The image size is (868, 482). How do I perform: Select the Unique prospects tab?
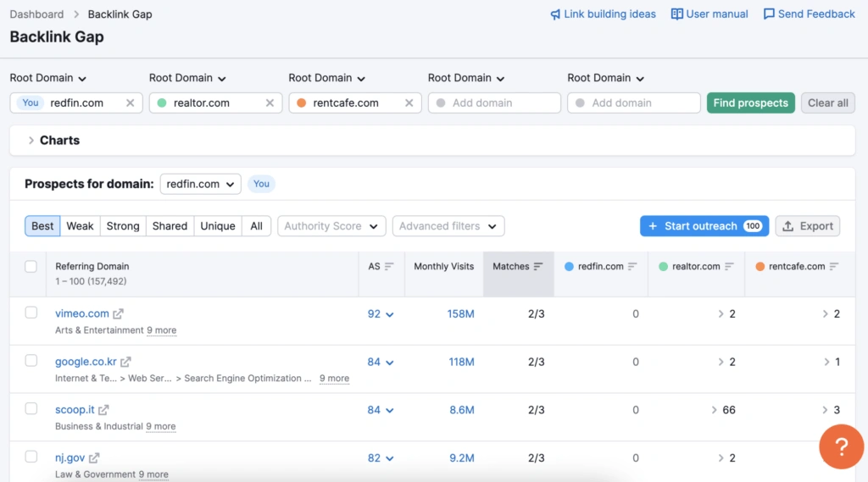[217, 226]
